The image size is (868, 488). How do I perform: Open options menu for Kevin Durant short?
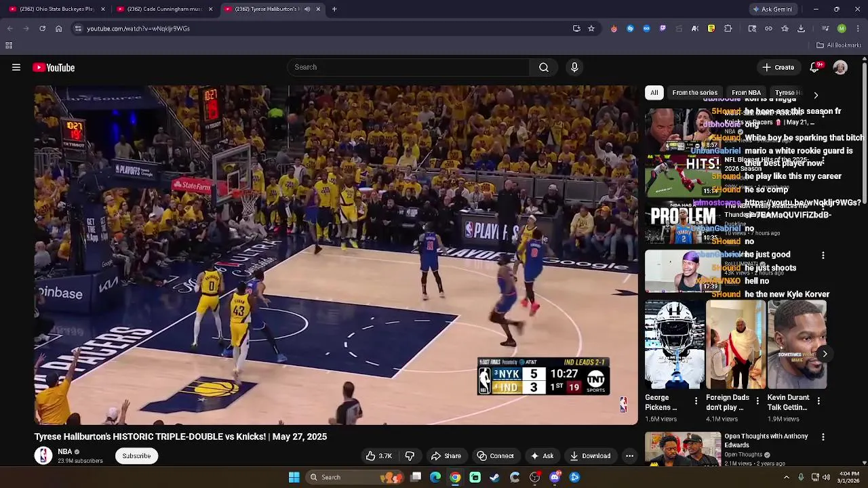pyautogui.click(x=818, y=401)
